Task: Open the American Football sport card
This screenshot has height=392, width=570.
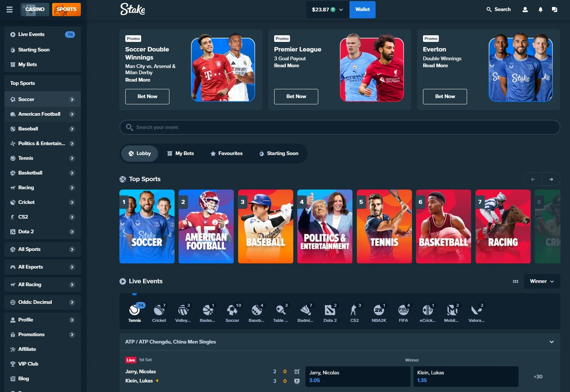Action: coord(206,227)
